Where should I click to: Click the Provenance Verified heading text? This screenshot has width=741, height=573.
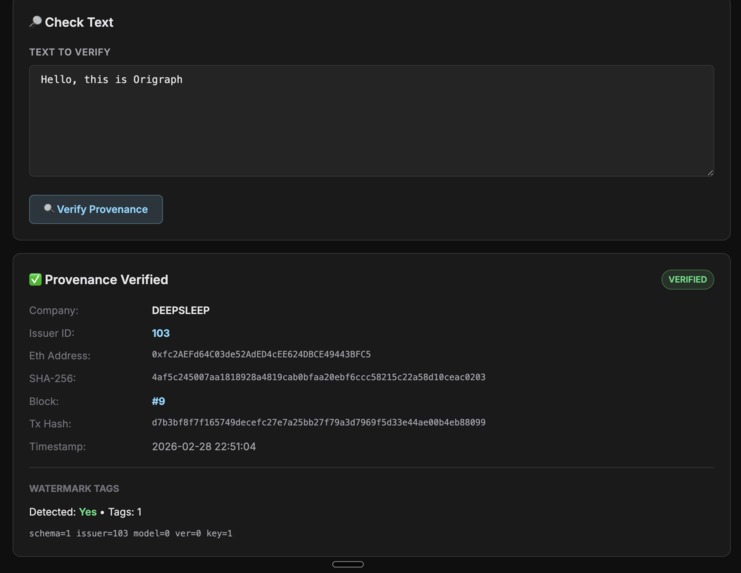(x=106, y=280)
